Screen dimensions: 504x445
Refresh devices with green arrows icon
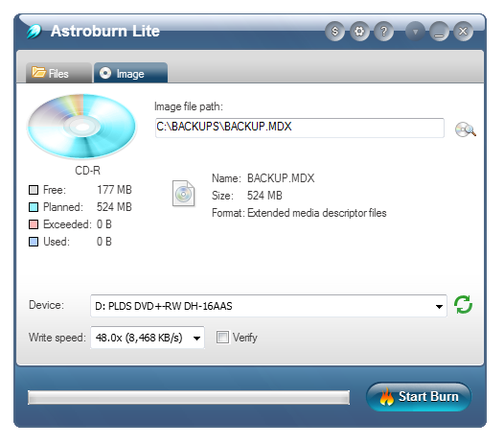pyautogui.click(x=463, y=304)
